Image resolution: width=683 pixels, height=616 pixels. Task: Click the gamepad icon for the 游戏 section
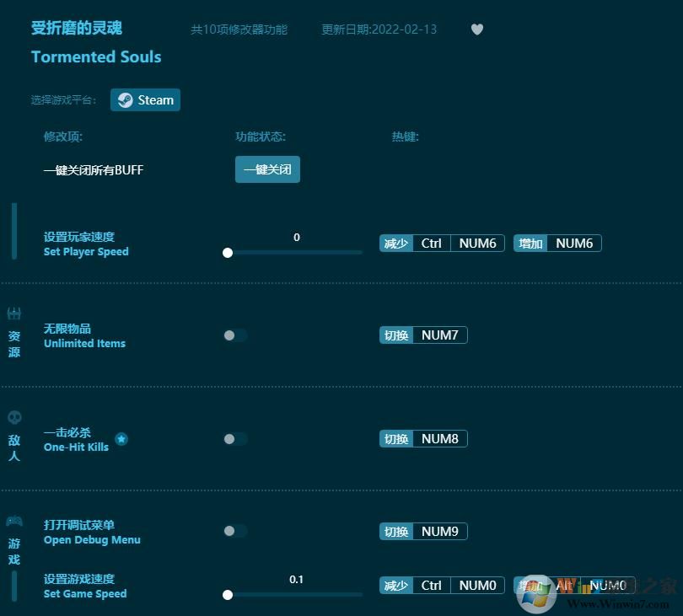(x=14, y=519)
